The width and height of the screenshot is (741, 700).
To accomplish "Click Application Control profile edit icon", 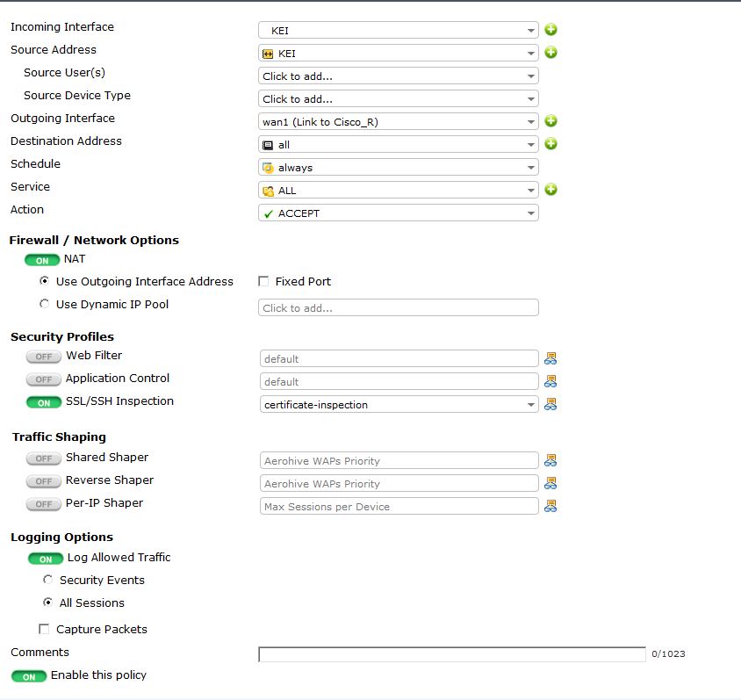I will pyautogui.click(x=550, y=381).
